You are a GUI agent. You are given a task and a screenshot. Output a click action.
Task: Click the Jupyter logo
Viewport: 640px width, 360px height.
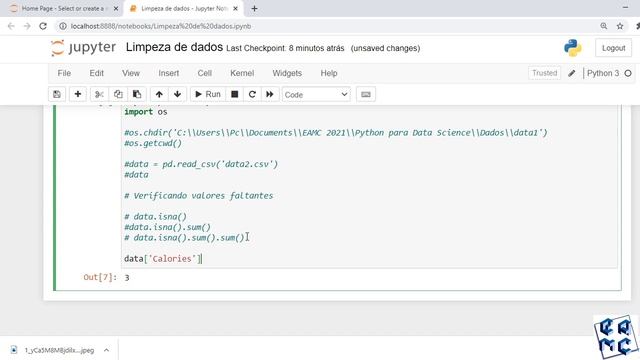pyautogui.click(x=84, y=48)
